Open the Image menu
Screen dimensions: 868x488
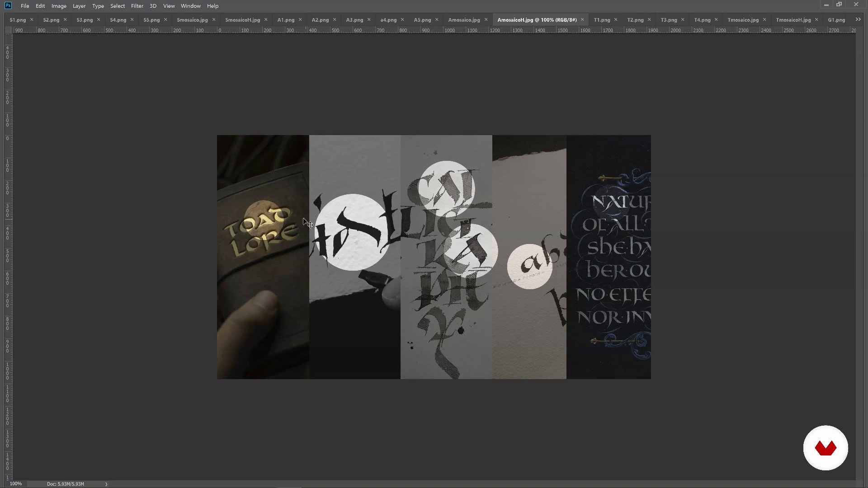59,6
